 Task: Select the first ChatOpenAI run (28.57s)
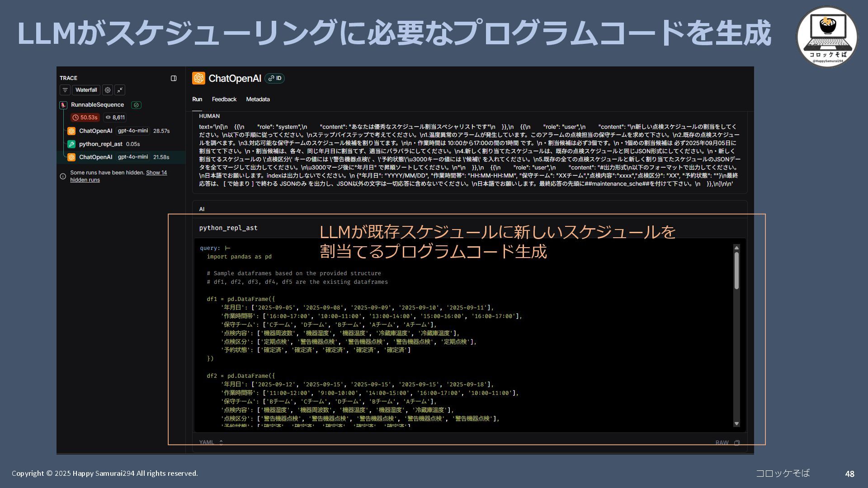click(95, 131)
